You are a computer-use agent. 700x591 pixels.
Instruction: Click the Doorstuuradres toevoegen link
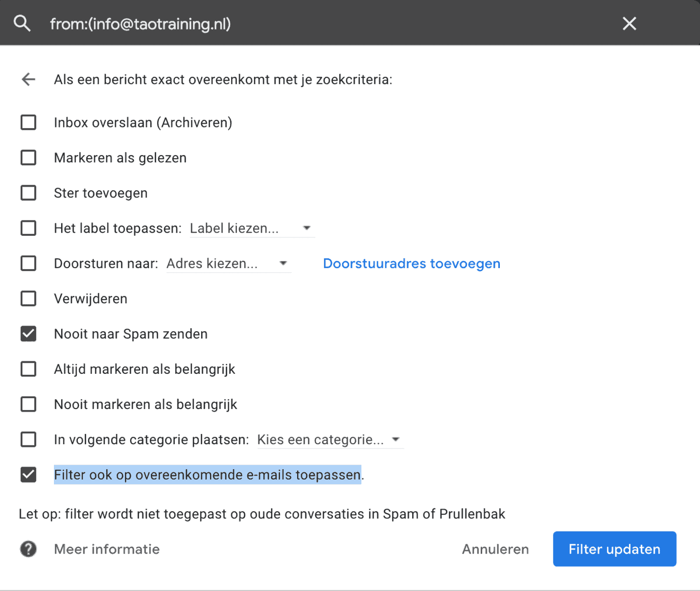click(411, 263)
